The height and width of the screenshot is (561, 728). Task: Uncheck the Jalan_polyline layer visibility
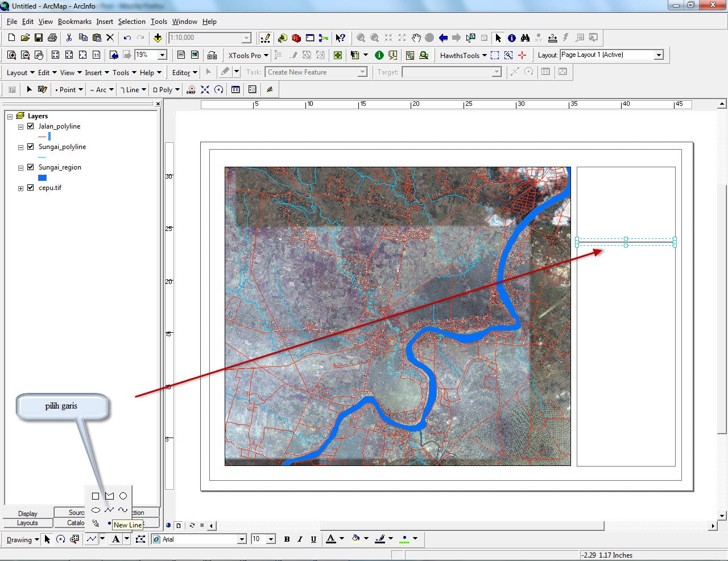(30, 126)
